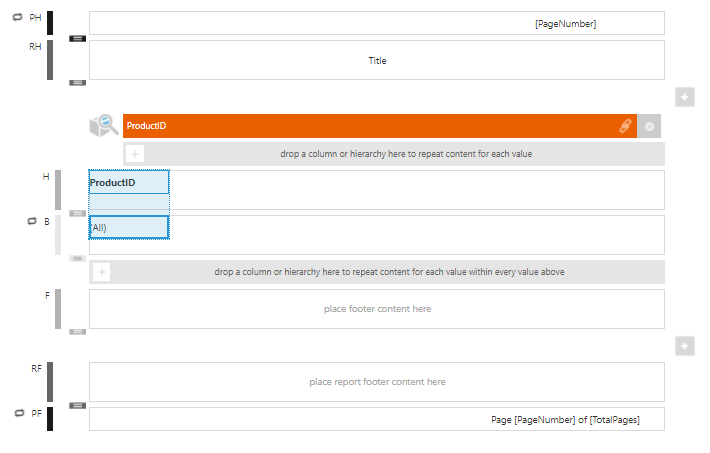The height and width of the screenshot is (453, 710).
Task: Select the ProductID header cell
Action: (x=128, y=183)
